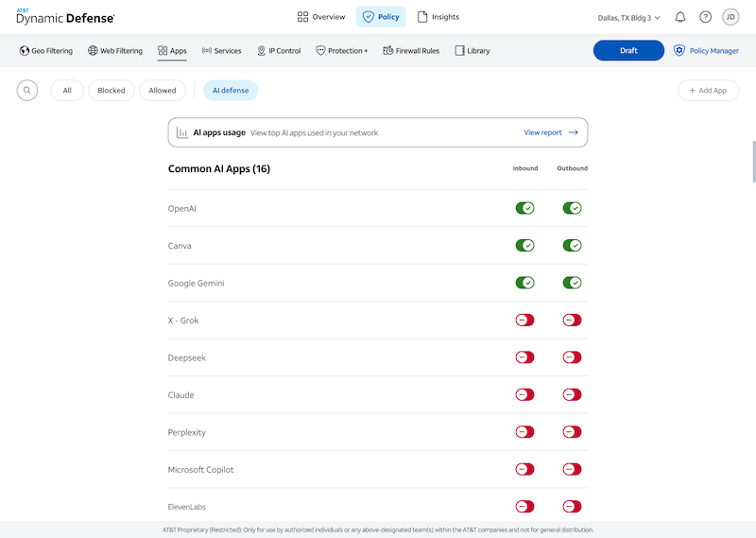Go to Web Filtering
This screenshot has width=756, height=538.
point(114,51)
